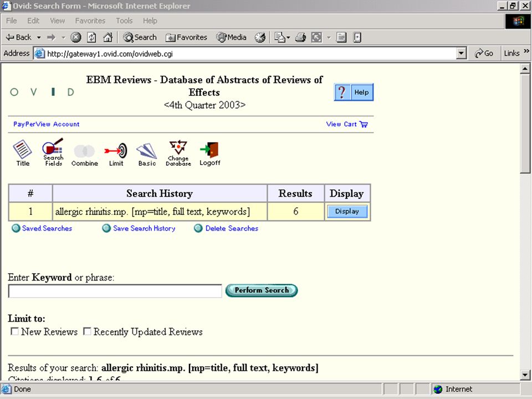The image size is (532, 399).
Task: Open the Saved Searches link
Action: [x=47, y=228]
